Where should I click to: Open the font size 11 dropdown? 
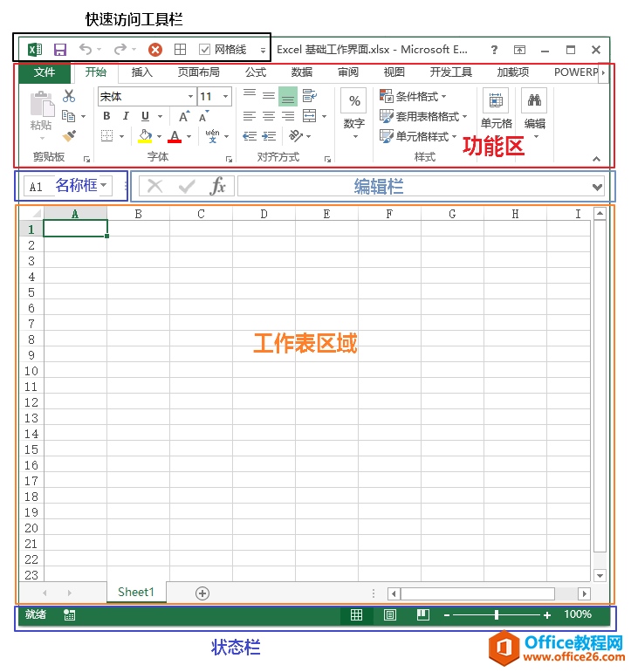pyautogui.click(x=225, y=96)
